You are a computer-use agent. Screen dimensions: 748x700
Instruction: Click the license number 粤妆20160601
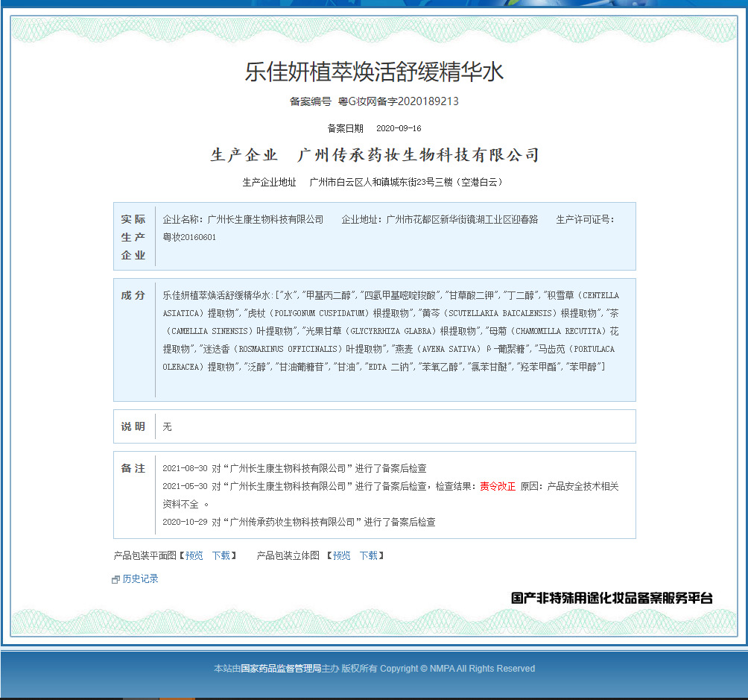(x=189, y=237)
